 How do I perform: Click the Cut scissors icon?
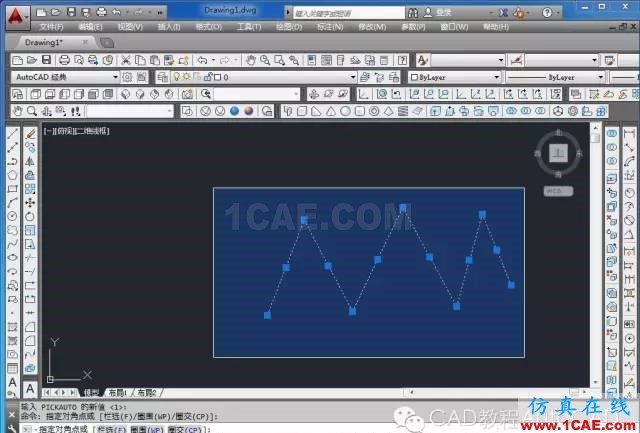click(126, 60)
